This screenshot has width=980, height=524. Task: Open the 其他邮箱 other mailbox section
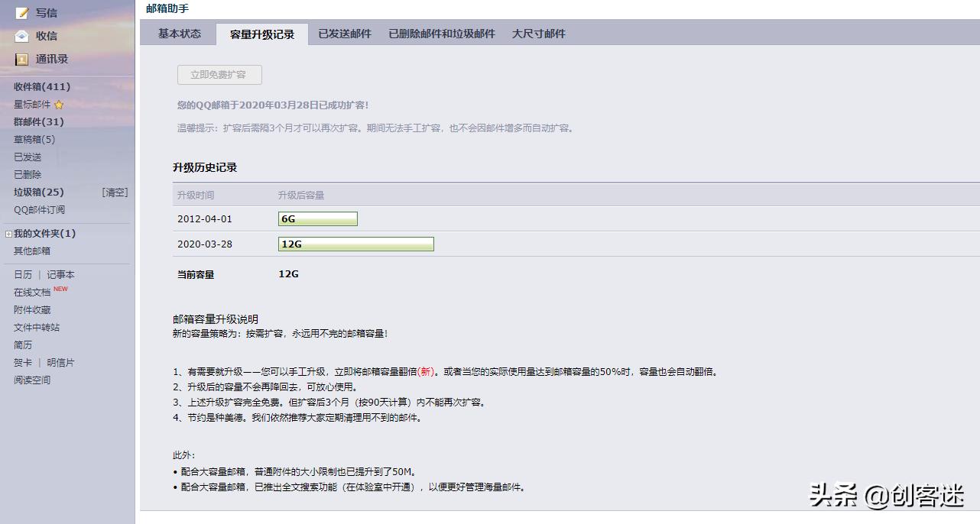click(x=31, y=251)
